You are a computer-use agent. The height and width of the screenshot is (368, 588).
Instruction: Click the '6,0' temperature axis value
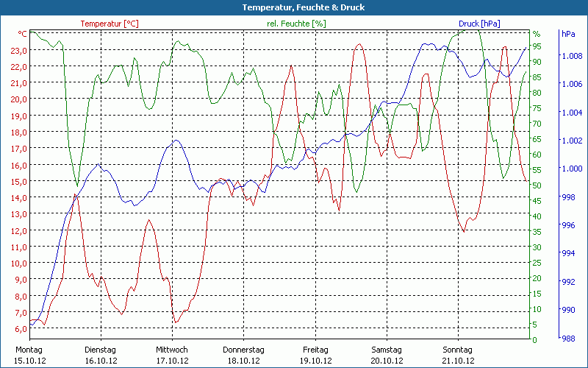[21, 329]
